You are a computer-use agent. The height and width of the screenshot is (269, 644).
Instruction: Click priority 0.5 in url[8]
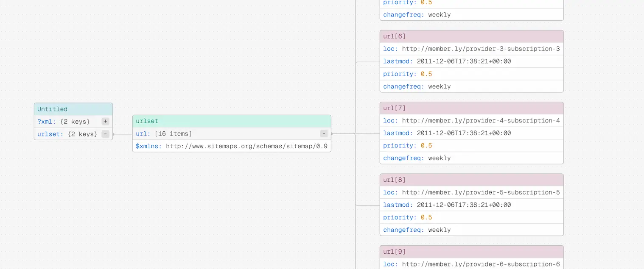coord(471,217)
